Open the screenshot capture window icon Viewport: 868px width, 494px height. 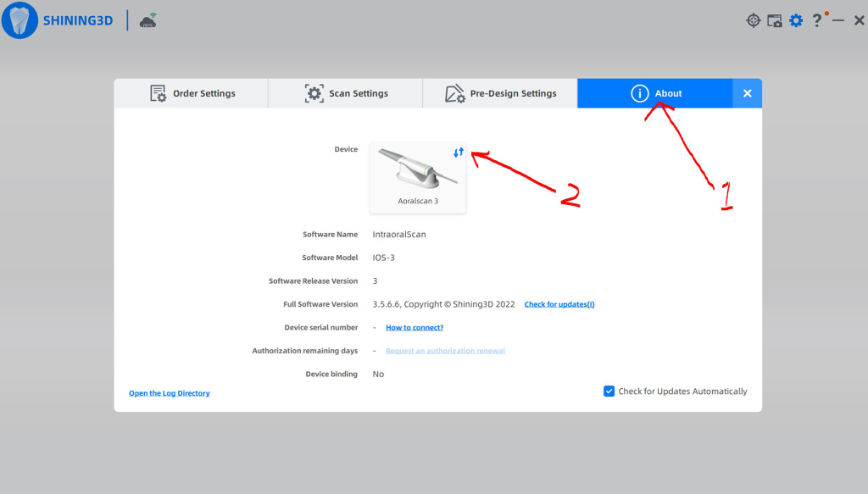point(775,21)
